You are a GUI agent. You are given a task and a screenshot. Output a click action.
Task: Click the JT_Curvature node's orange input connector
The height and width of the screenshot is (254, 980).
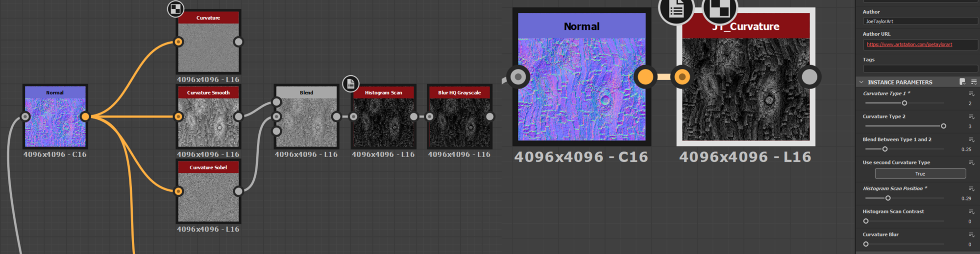(x=682, y=77)
